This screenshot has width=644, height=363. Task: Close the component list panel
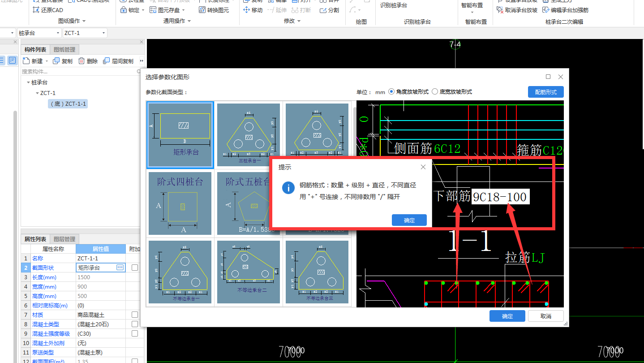(142, 42)
